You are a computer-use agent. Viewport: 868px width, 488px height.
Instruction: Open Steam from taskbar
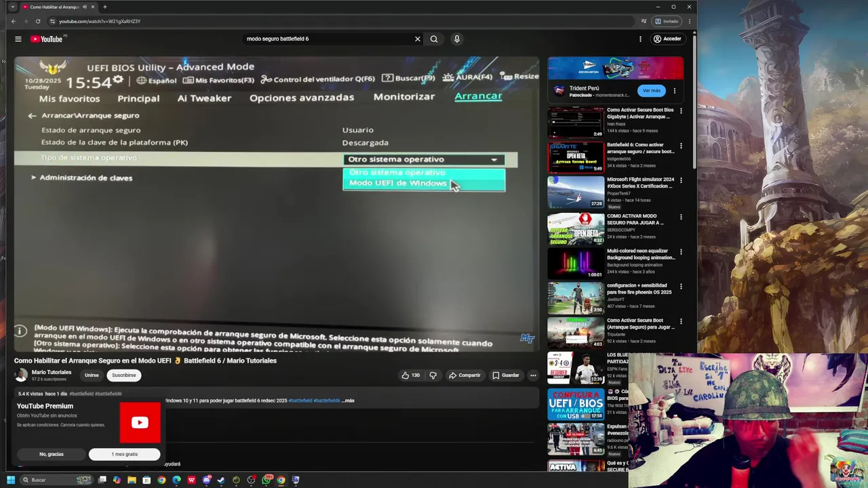[221, 480]
